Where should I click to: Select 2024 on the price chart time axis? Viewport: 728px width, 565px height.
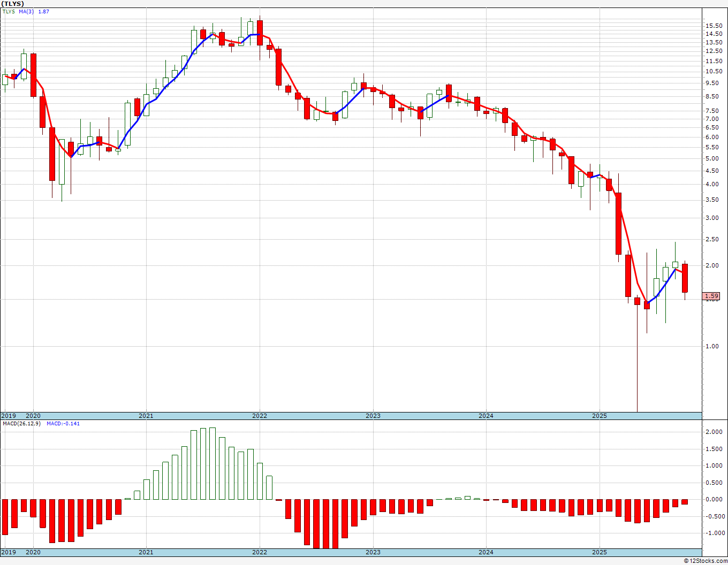pyautogui.click(x=486, y=416)
